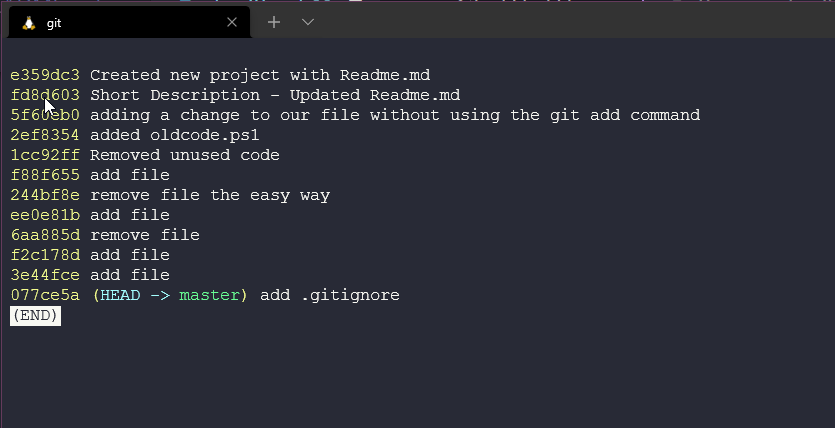Click commit hash 244bf8e
The height and width of the screenshot is (428, 835).
click(45, 195)
